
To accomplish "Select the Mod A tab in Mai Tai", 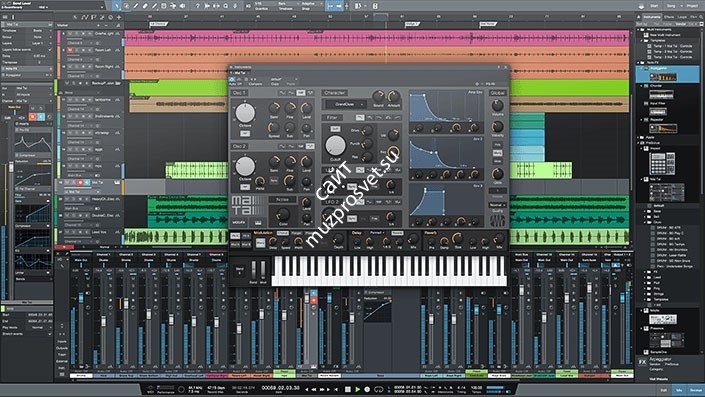I will point(235,244).
